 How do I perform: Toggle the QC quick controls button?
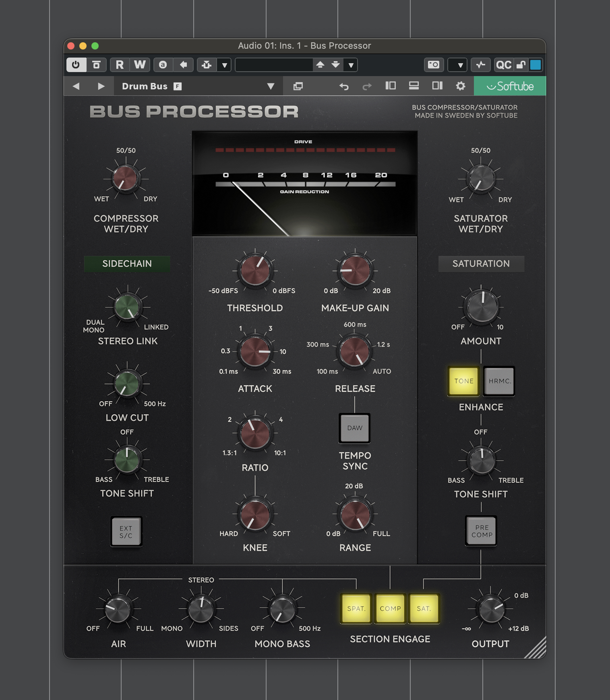coord(504,65)
